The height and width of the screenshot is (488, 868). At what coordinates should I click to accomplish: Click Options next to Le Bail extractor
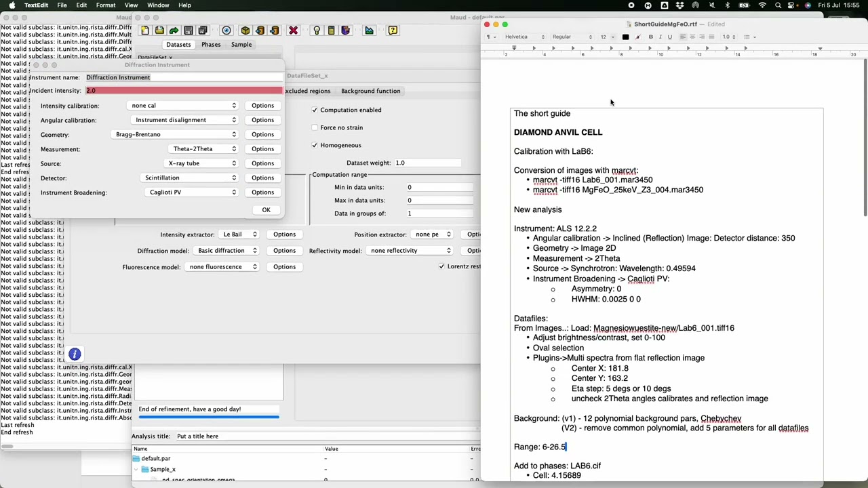click(x=284, y=235)
